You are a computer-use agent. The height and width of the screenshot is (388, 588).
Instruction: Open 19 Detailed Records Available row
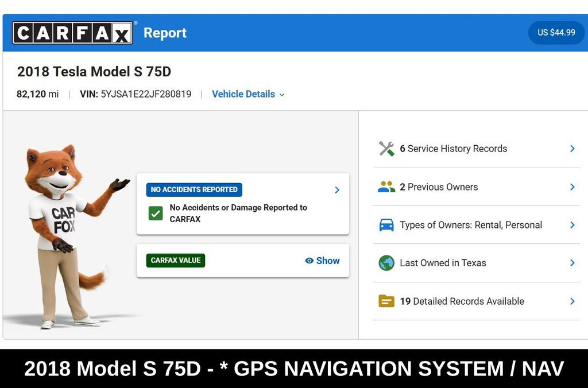476,301
